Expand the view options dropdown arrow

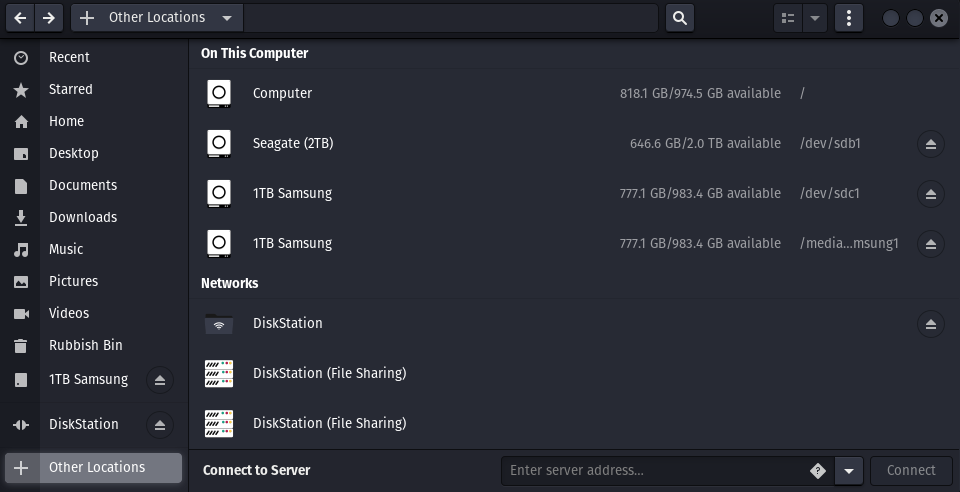click(815, 18)
